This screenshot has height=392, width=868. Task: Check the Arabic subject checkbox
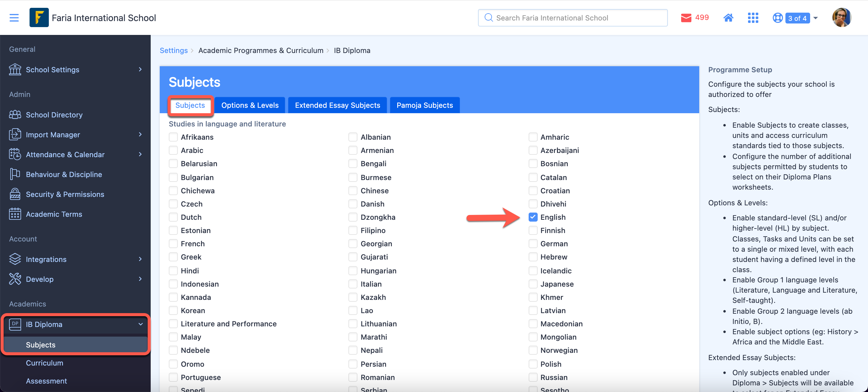point(173,151)
